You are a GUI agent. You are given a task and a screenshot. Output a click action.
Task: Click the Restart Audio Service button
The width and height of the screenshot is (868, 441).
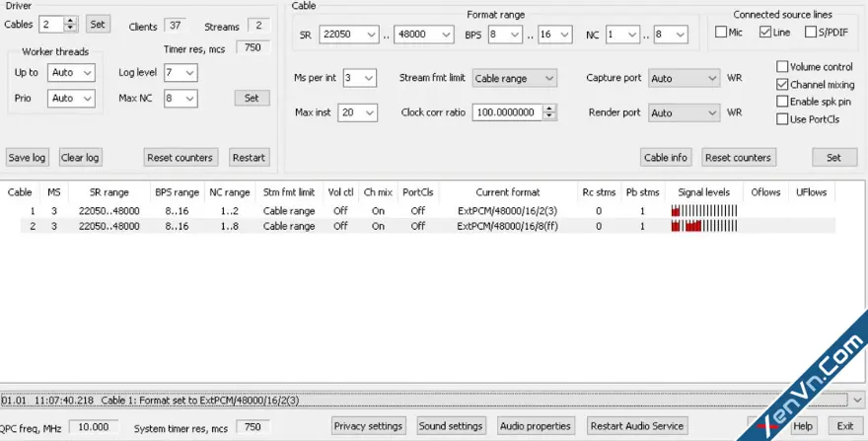click(637, 426)
